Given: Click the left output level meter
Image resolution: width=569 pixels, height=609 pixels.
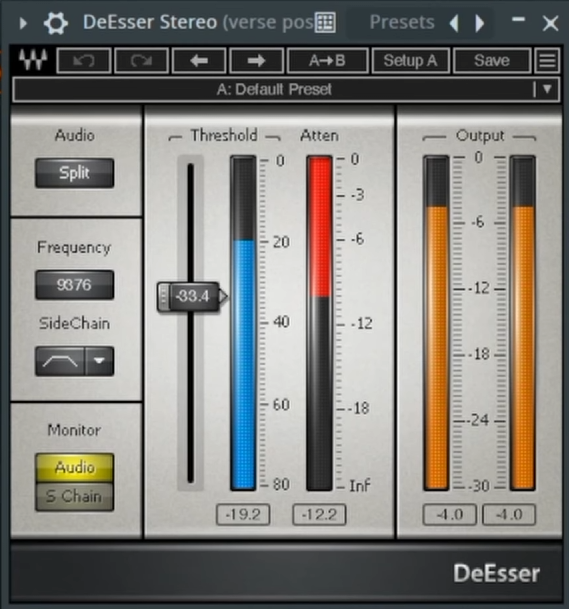Looking at the screenshot, I should click(x=436, y=322).
